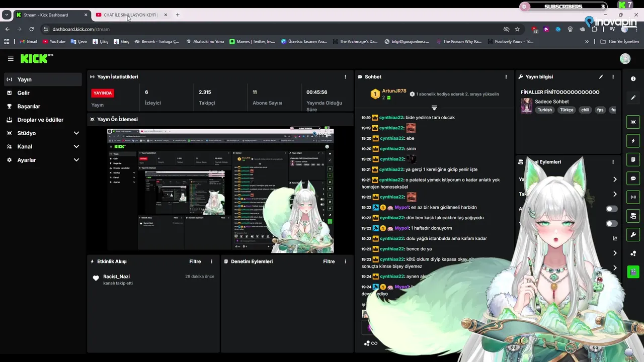Click the external link icon in channel actions
The height and width of the screenshot is (362, 644).
point(615,238)
